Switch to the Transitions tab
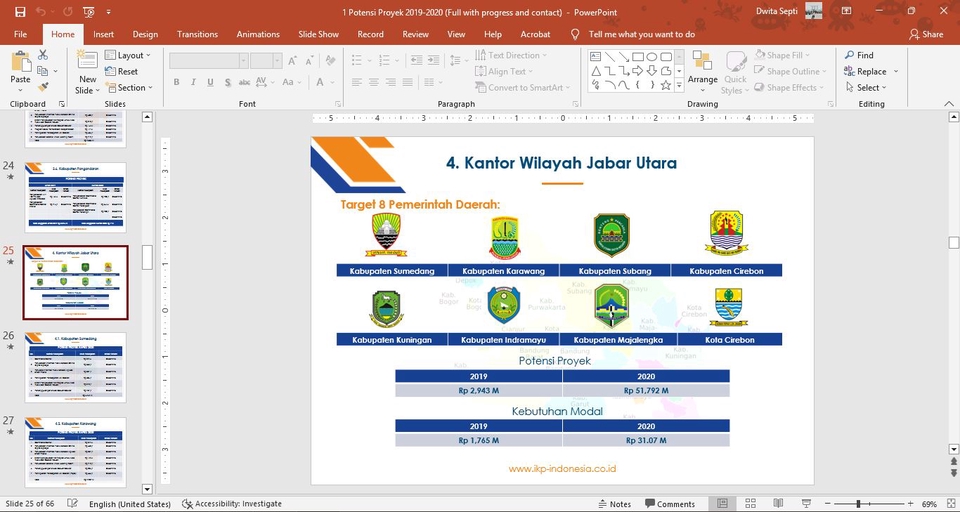960x512 pixels. [197, 34]
